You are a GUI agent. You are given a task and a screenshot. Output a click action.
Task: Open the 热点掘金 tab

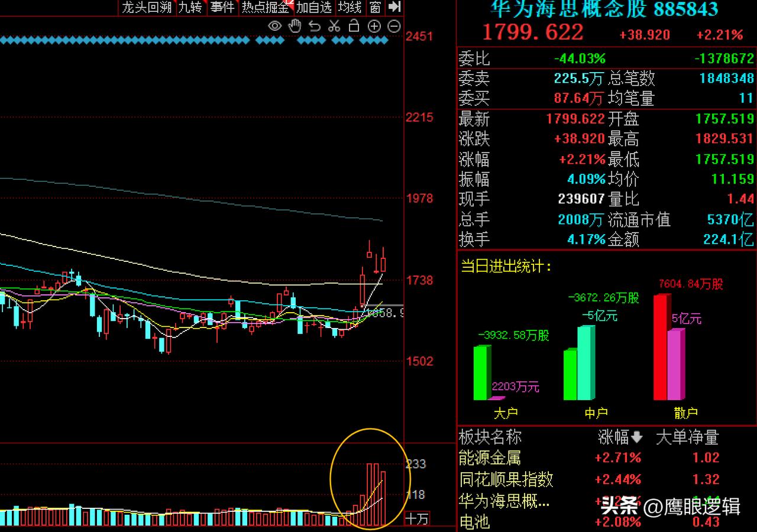(266, 7)
